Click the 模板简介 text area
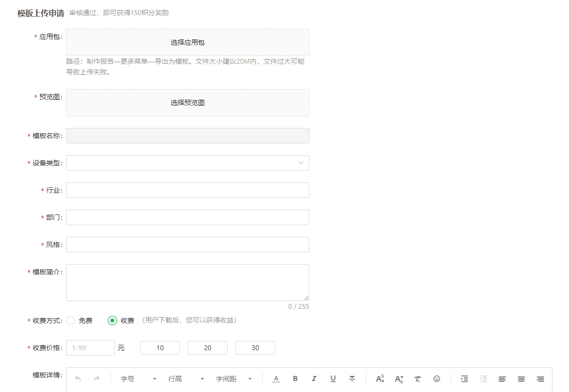Screen dimensions: 569x392 [187, 283]
